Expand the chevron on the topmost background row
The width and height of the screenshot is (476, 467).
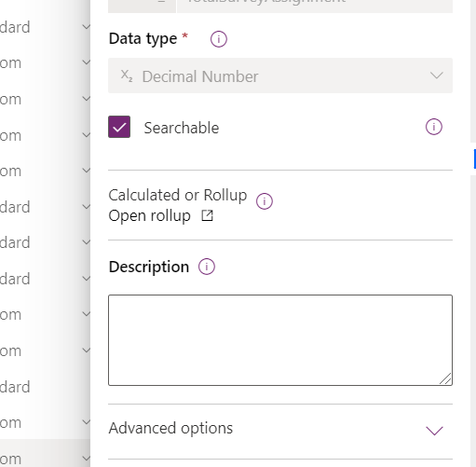[86, 27]
